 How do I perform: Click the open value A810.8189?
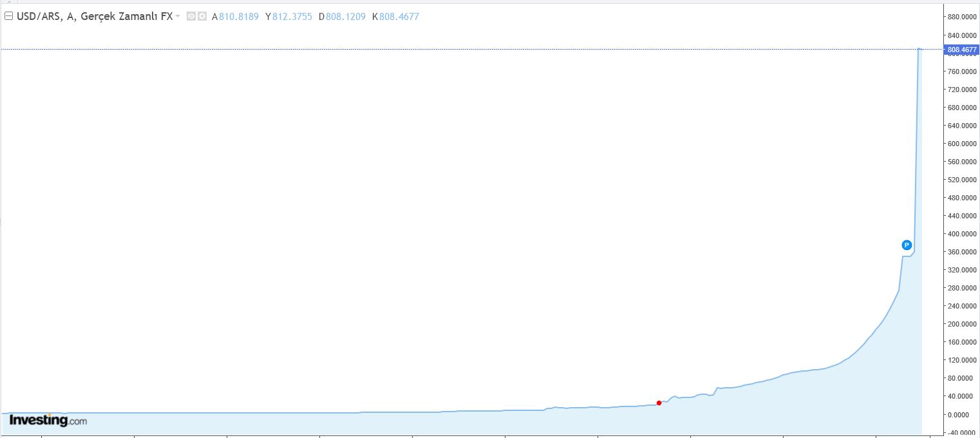click(x=235, y=17)
